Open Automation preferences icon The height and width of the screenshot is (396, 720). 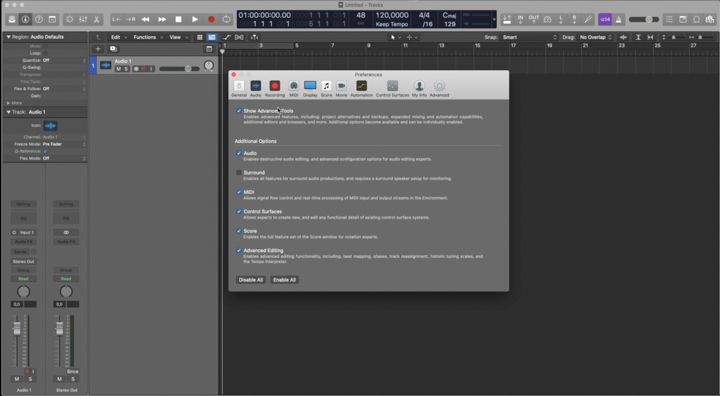click(361, 89)
